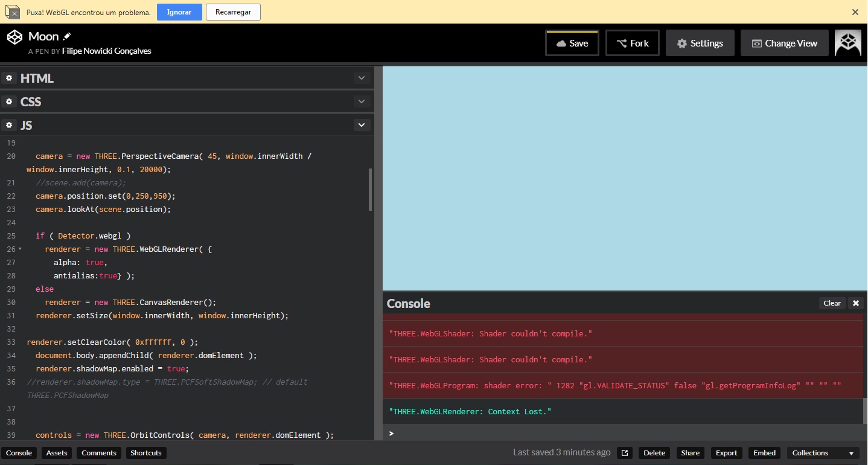This screenshot has height=465, width=868.
Task: Close the WebGL warning bar
Action: (855, 12)
